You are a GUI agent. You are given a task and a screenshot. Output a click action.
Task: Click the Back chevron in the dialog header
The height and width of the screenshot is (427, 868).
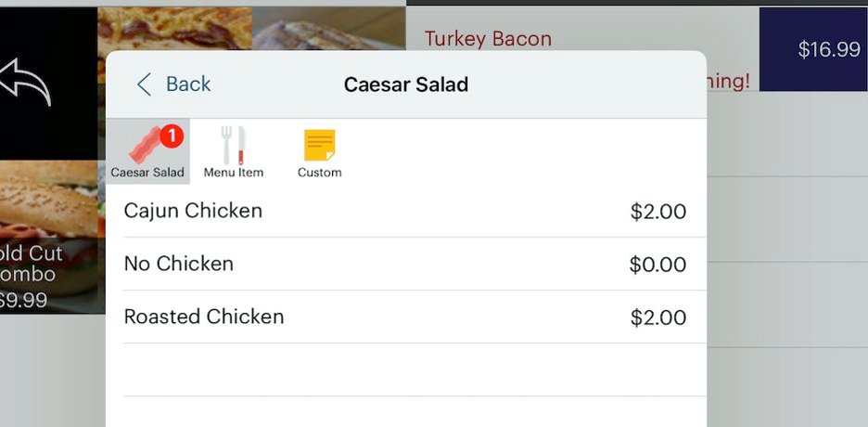144,84
